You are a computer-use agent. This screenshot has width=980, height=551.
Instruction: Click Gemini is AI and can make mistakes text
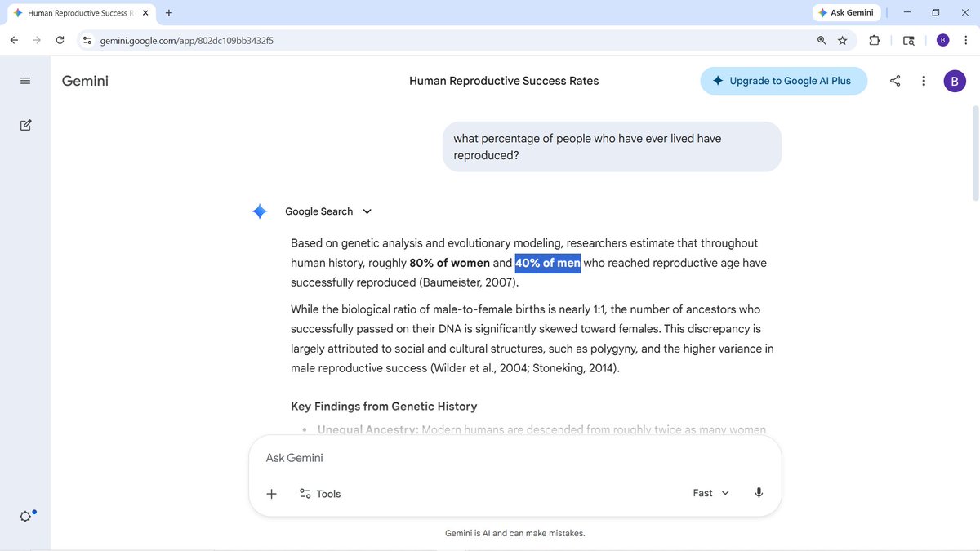(x=514, y=533)
